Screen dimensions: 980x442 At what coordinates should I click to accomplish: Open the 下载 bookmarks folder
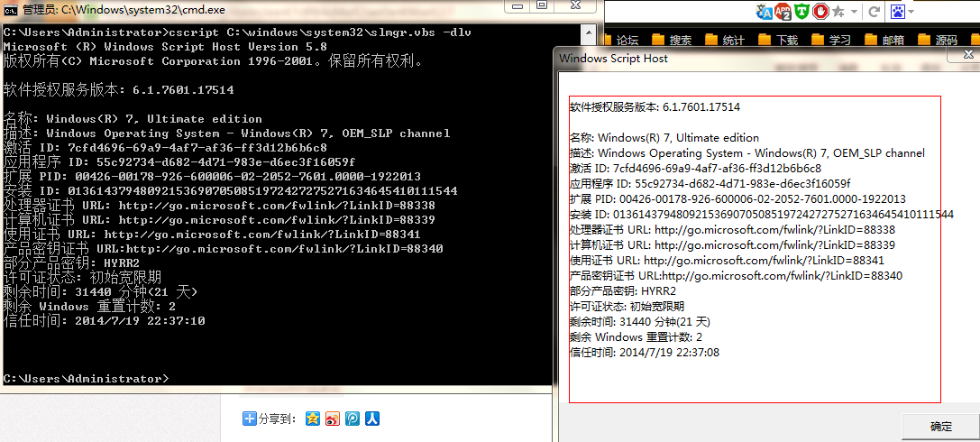(778, 40)
